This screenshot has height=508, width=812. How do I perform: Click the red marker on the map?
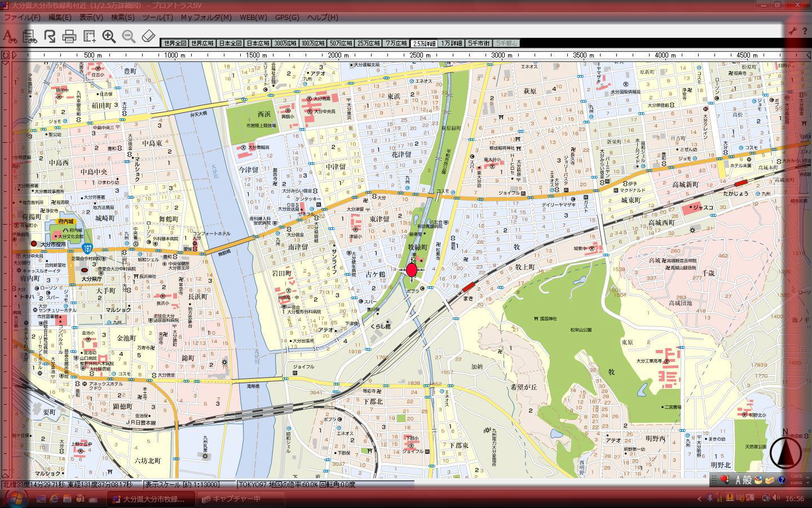(412, 270)
